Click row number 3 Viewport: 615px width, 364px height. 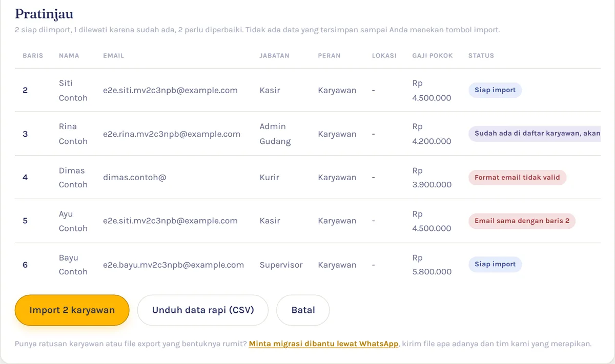[x=25, y=134]
